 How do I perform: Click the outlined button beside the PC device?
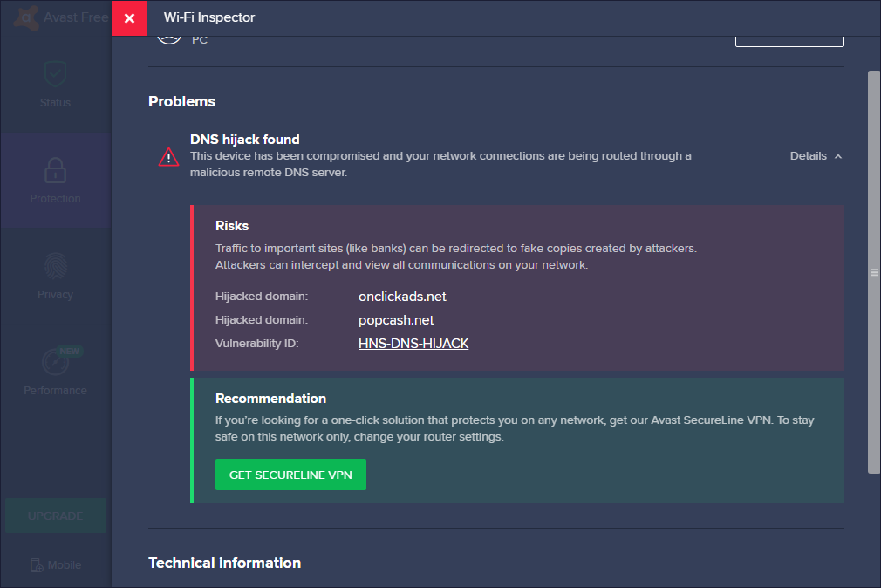pos(789,39)
